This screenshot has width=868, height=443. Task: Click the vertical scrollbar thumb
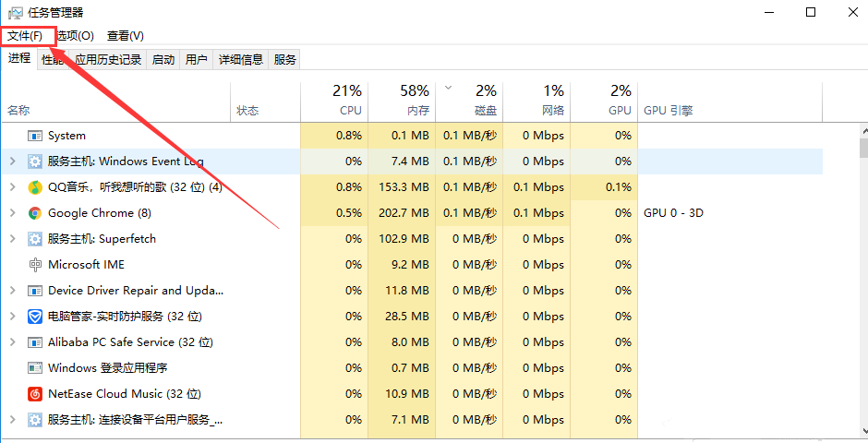(x=863, y=149)
